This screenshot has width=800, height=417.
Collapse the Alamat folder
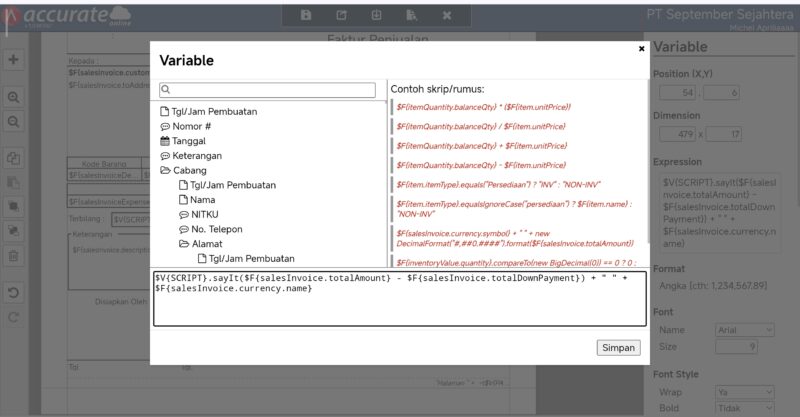click(x=184, y=243)
